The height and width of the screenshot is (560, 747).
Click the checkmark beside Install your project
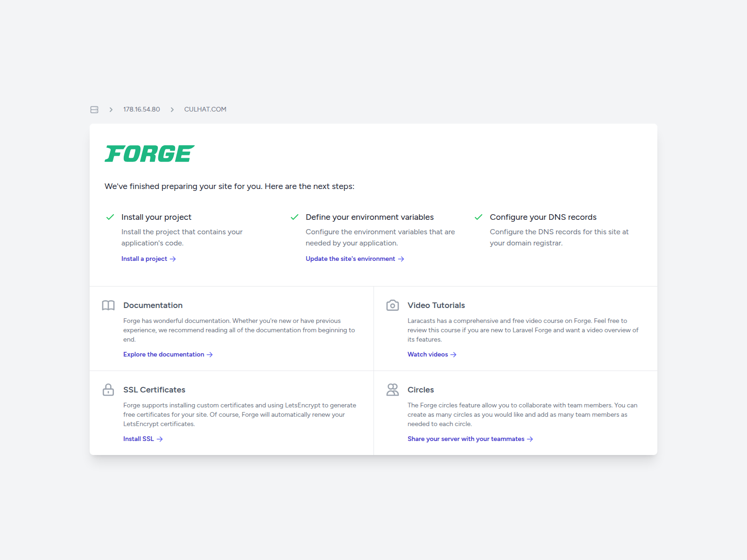point(110,217)
